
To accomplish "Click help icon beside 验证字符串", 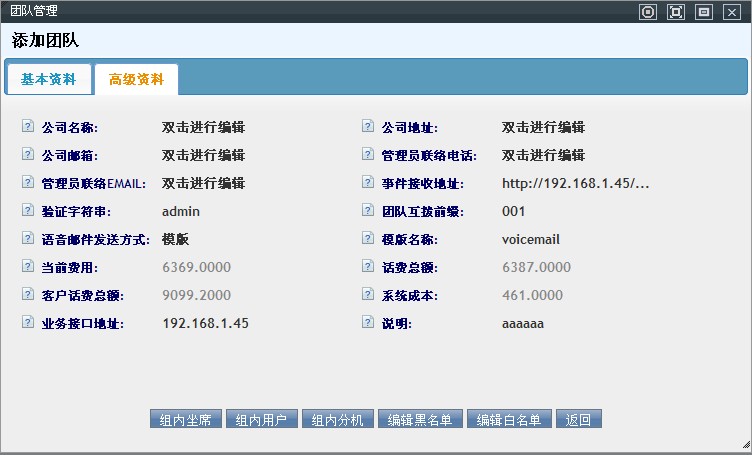I will [27, 211].
